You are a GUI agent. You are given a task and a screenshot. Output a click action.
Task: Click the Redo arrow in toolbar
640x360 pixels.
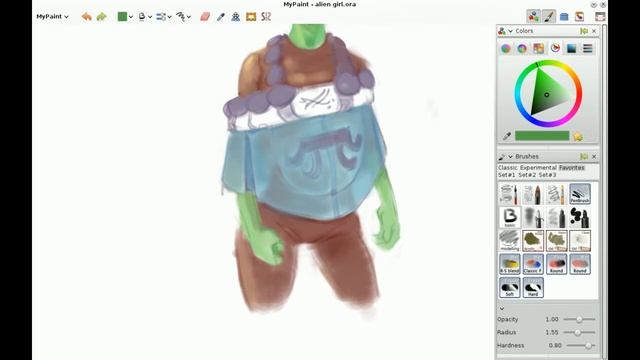(101, 17)
